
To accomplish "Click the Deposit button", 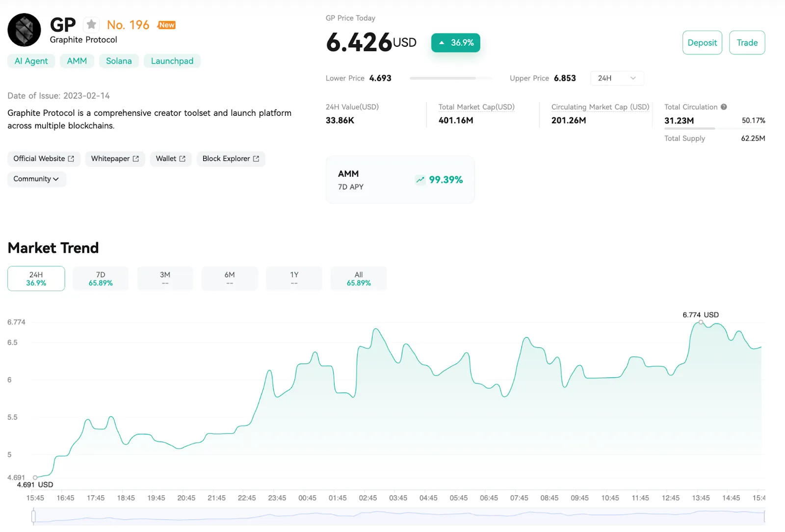I will (702, 43).
